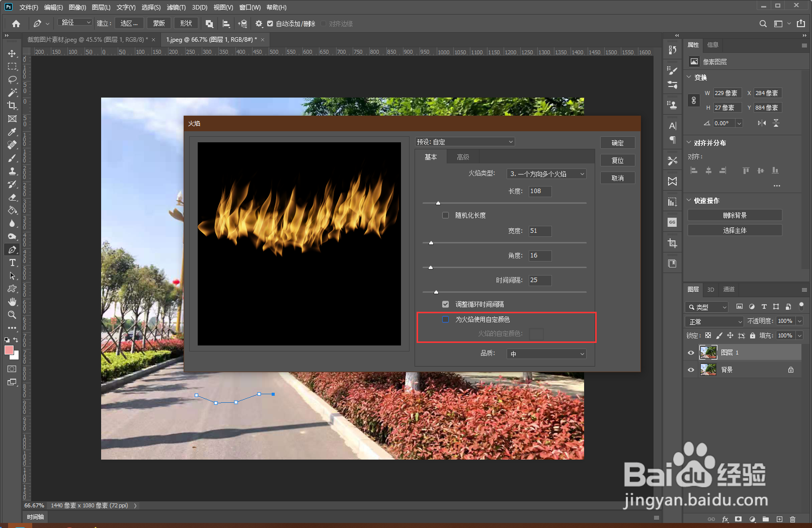This screenshot has height=528, width=812.
Task: Open the 滤镜 menu
Action: 176,8
